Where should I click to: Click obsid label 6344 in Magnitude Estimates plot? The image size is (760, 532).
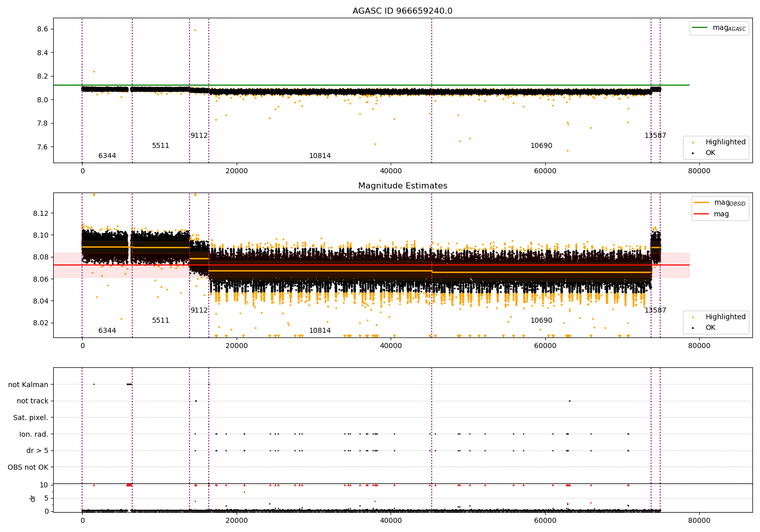pyautogui.click(x=107, y=330)
